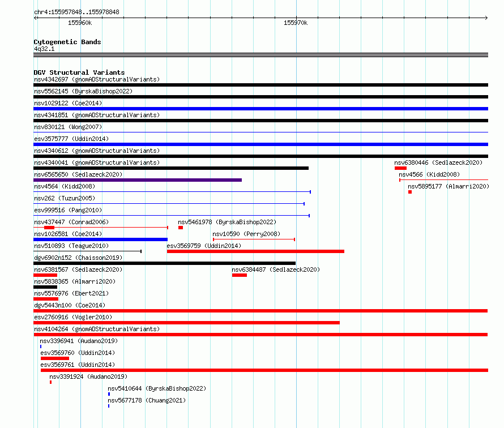The image size is (504, 428).
Task: Open variant nsv4341851 gnomAD label
Action: [97, 115]
